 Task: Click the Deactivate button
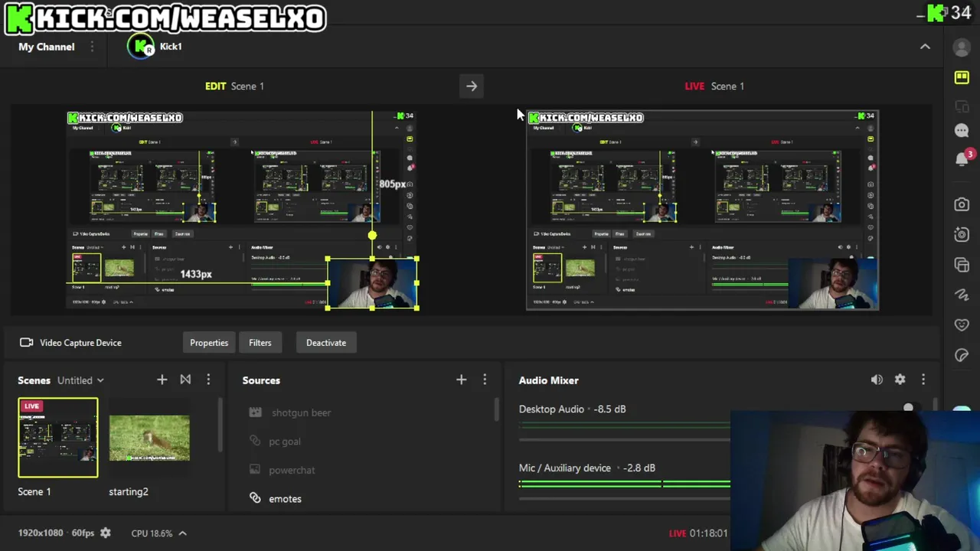click(326, 343)
